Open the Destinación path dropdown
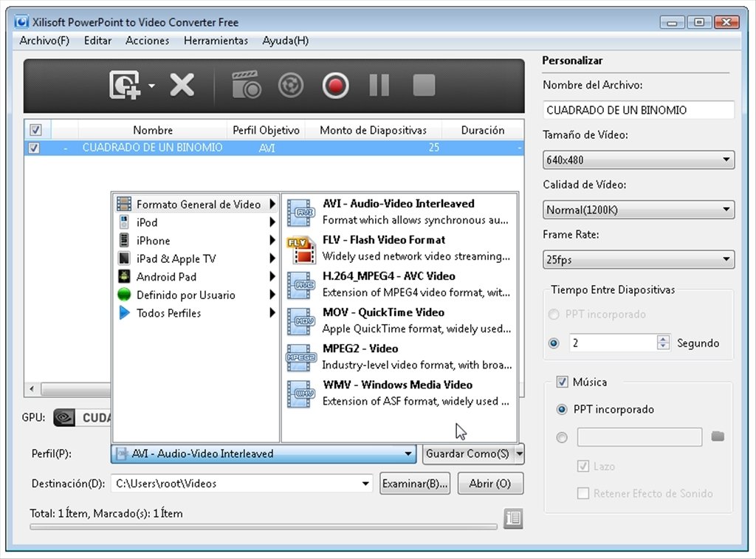Viewport: 756px width, 559px height. pyautogui.click(x=365, y=483)
